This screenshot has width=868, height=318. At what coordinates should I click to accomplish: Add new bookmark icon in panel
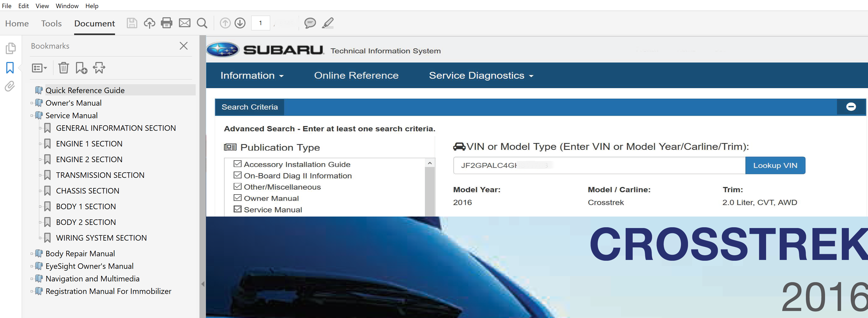81,68
